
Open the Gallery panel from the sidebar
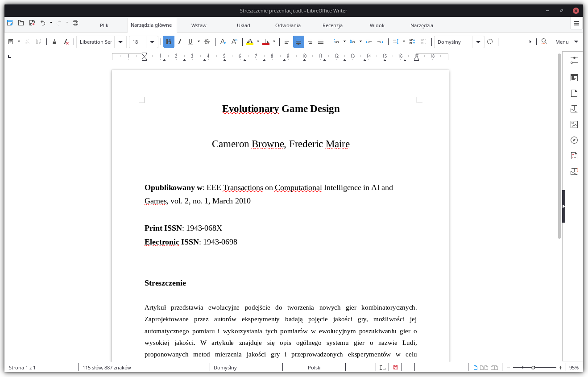[x=574, y=124]
